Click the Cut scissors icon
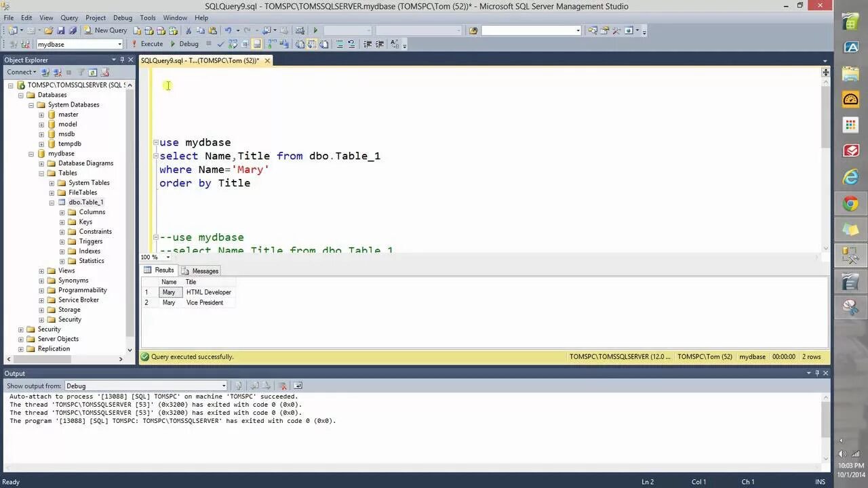Screen dimensions: 868x488 click(189, 30)
